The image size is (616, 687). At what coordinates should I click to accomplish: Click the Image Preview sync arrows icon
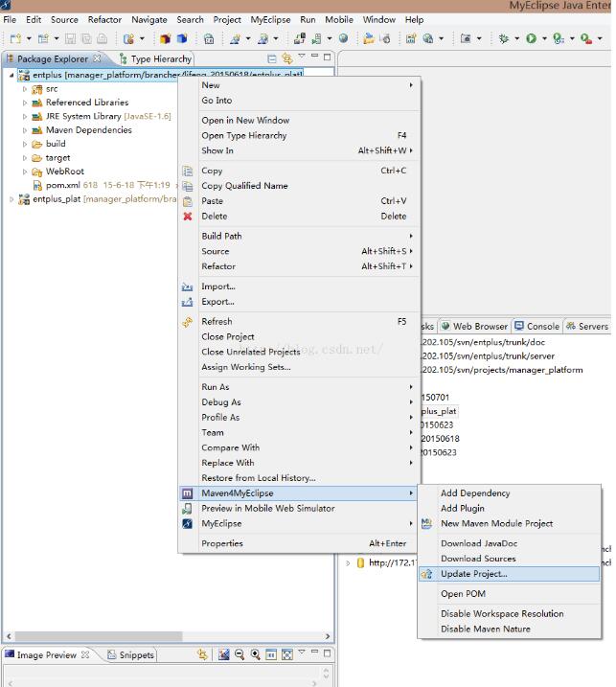pyautogui.click(x=202, y=654)
